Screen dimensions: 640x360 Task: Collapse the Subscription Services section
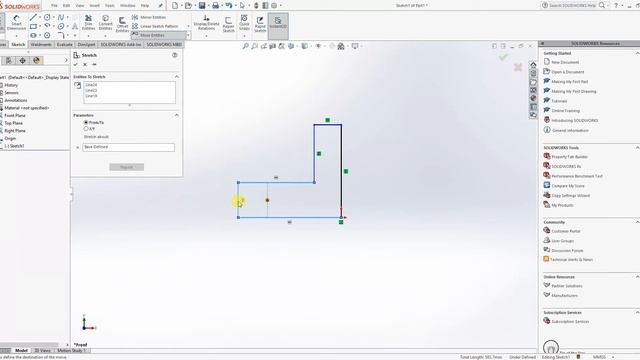click(x=637, y=312)
